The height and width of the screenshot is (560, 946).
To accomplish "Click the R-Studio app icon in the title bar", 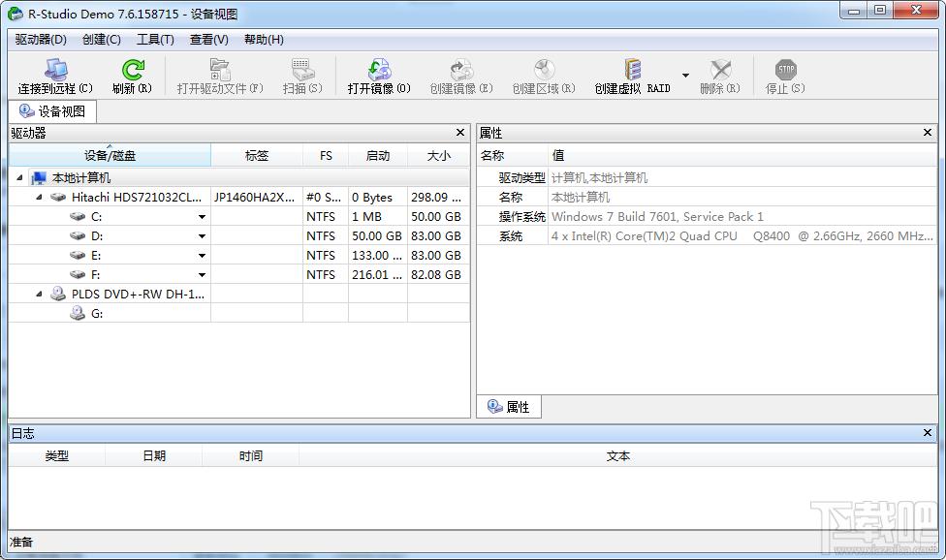I will click(x=16, y=14).
